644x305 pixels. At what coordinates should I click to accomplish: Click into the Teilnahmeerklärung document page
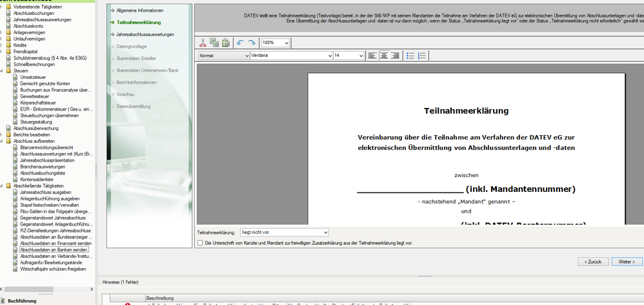pyautogui.click(x=466, y=149)
